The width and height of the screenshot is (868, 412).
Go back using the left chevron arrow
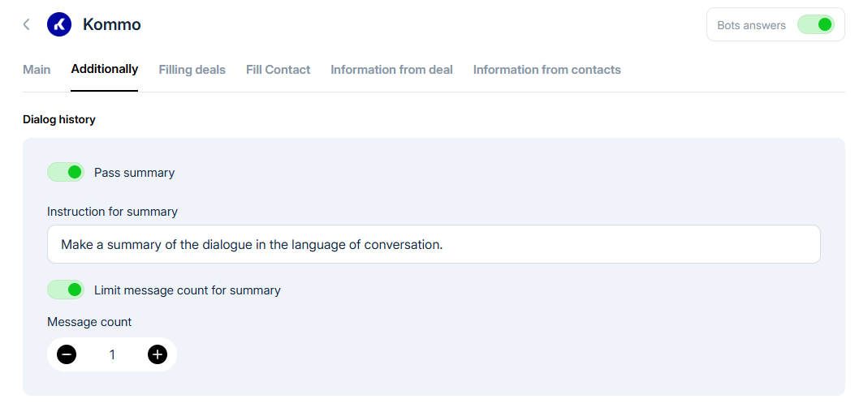[27, 24]
